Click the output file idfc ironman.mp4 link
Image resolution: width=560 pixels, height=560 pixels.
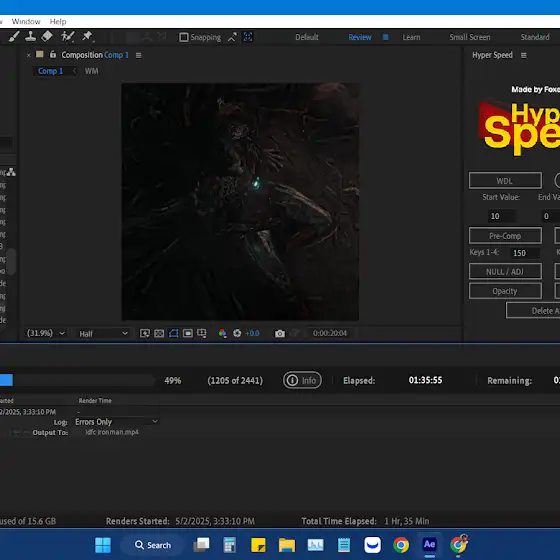point(112,432)
